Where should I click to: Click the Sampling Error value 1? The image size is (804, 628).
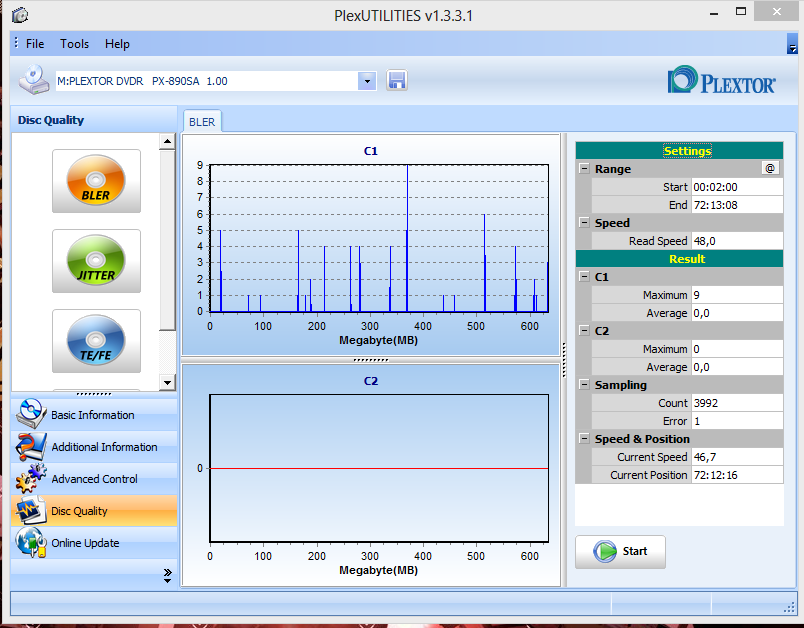(x=737, y=420)
